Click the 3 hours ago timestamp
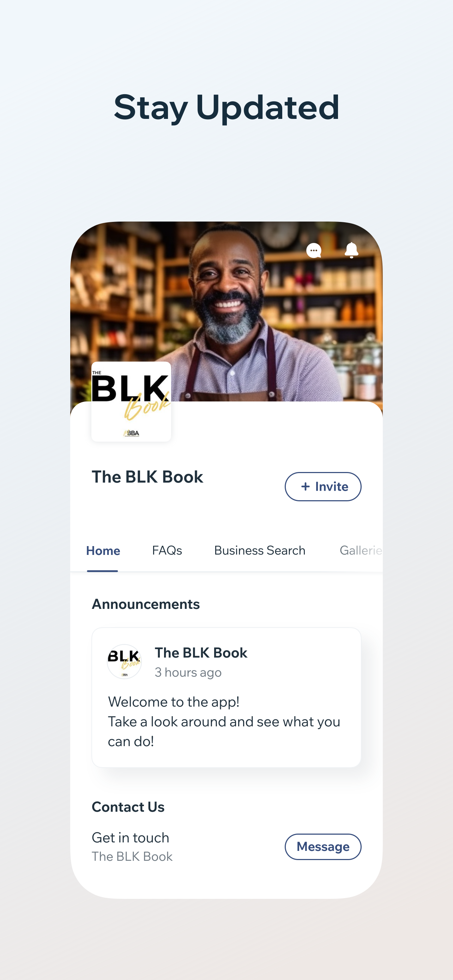Image resolution: width=453 pixels, height=980 pixels. tap(188, 672)
